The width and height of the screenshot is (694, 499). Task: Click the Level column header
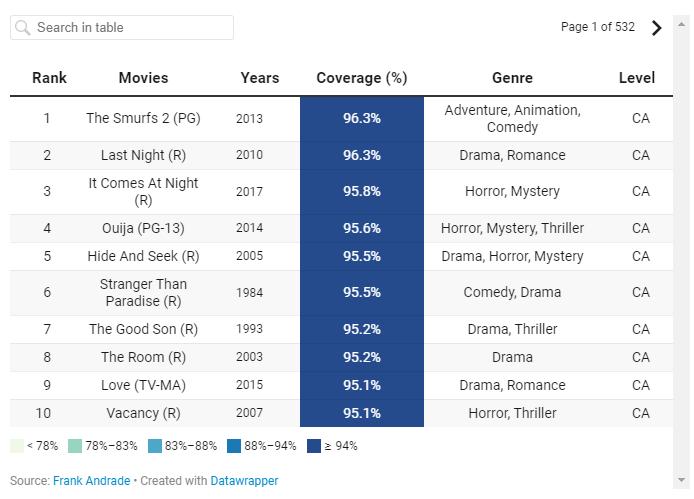(x=637, y=78)
